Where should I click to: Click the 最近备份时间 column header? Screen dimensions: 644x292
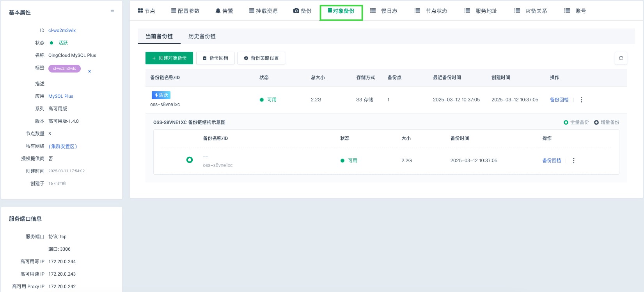point(447,78)
